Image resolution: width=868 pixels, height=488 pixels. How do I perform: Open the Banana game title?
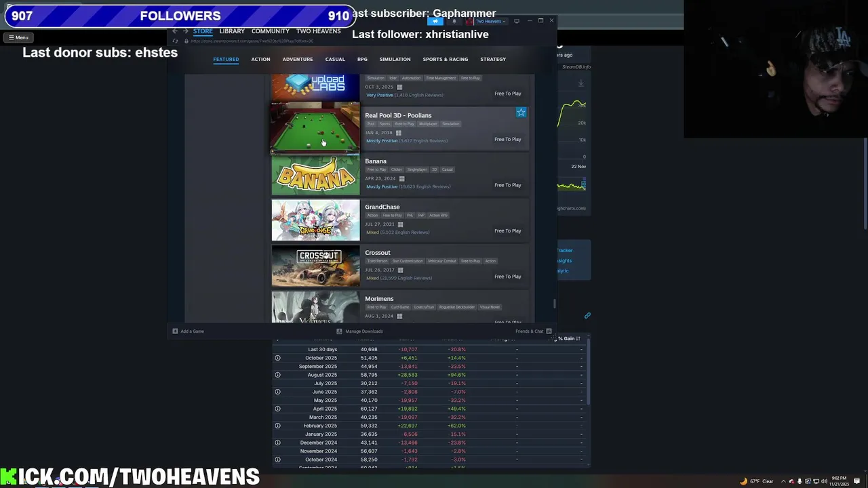(376, 161)
